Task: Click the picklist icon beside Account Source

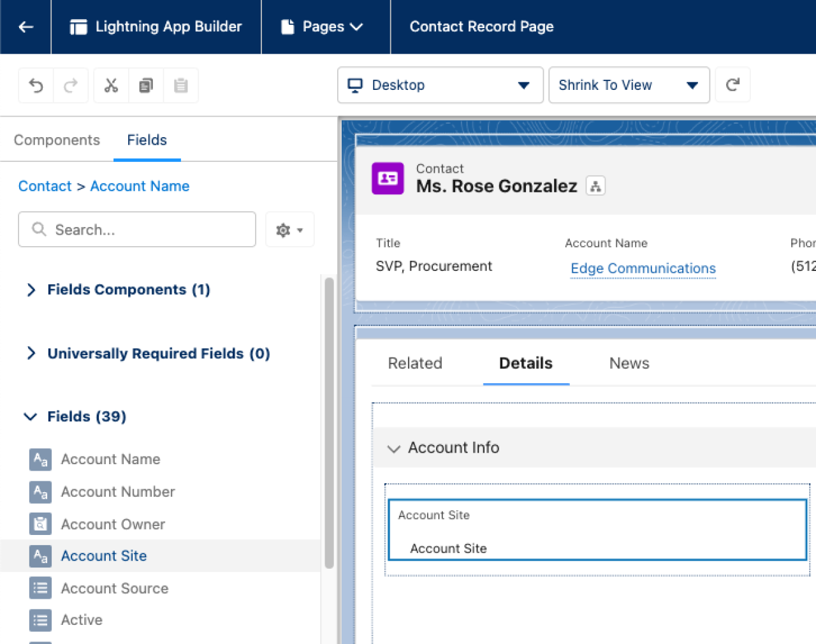Action: [x=40, y=588]
